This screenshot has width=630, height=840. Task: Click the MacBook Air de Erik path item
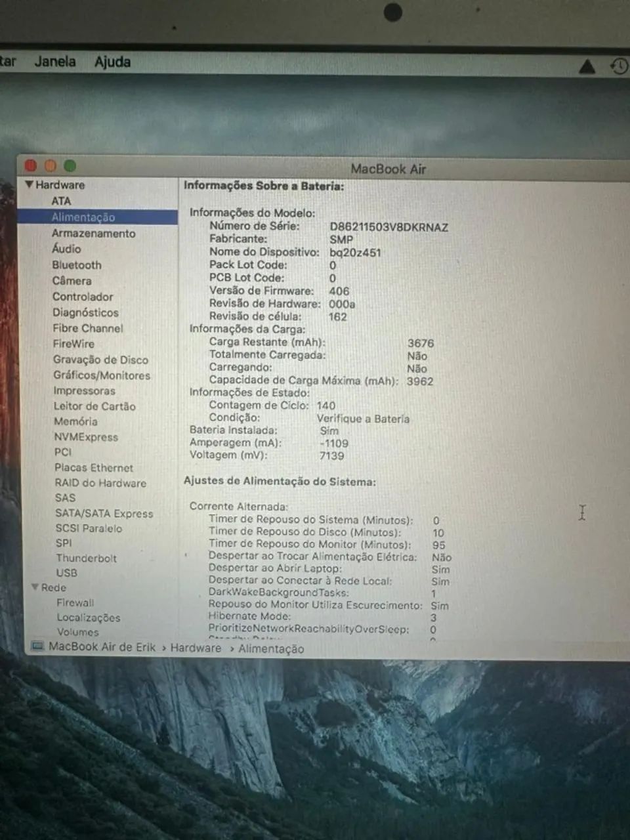102,647
